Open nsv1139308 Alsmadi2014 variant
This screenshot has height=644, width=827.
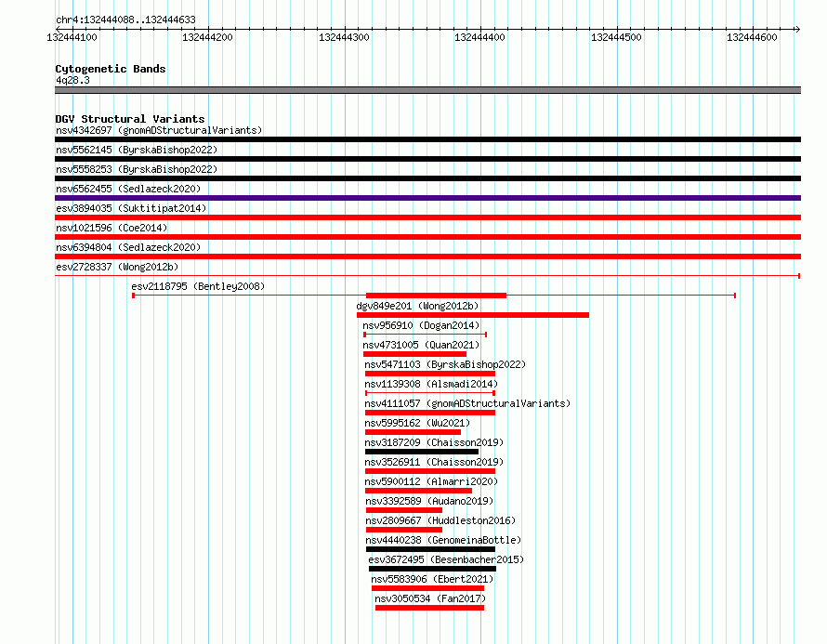[x=431, y=384]
